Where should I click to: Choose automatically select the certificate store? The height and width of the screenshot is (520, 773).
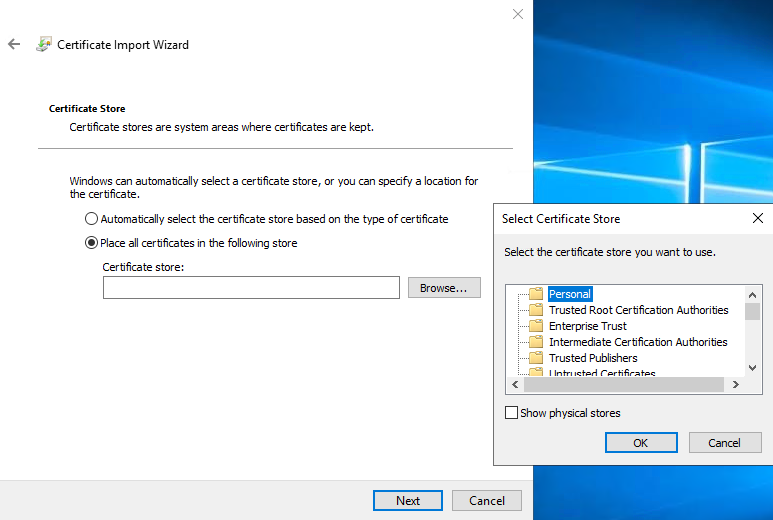coord(92,219)
